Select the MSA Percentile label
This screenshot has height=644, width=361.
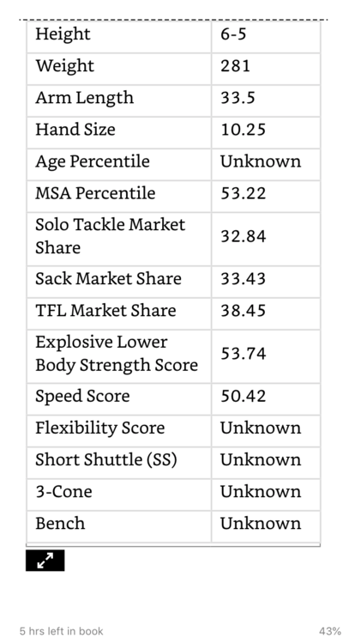point(95,193)
